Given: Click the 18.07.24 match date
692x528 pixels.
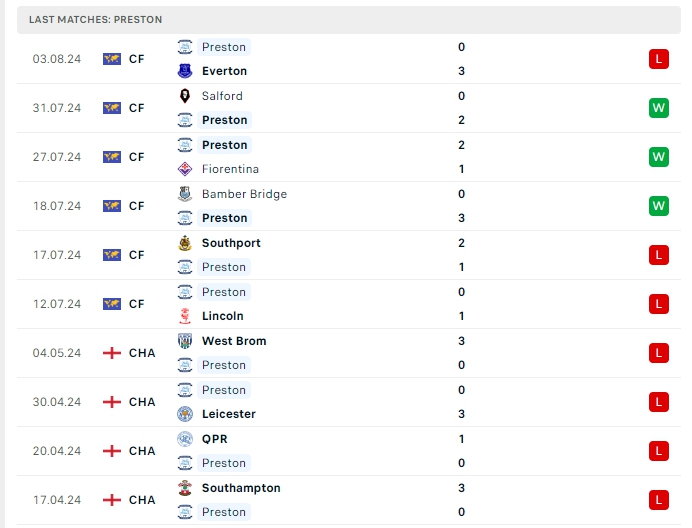Looking at the screenshot, I should point(57,206).
